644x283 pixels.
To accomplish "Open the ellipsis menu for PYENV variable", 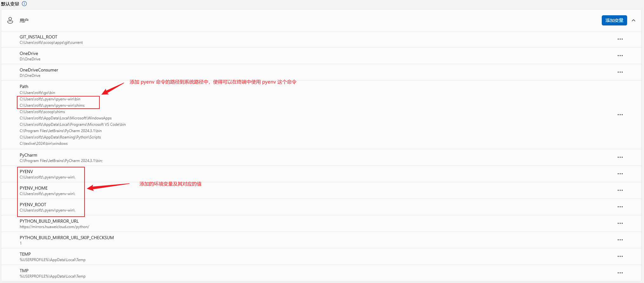I will coord(620,174).
